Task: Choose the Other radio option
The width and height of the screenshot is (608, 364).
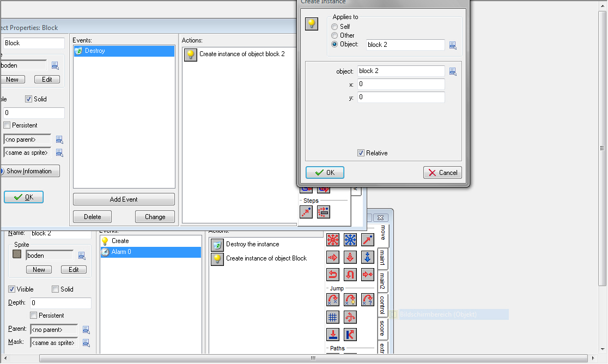Action: tap(335, 35)
